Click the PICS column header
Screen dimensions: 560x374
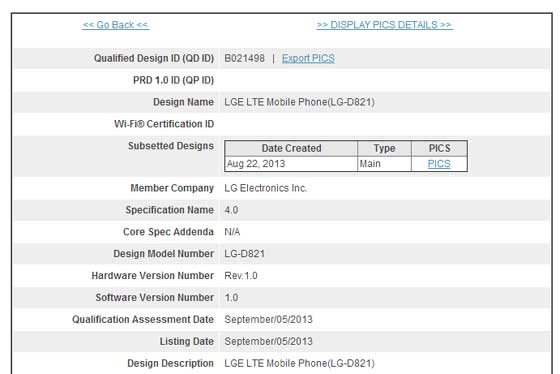[439, 148]
